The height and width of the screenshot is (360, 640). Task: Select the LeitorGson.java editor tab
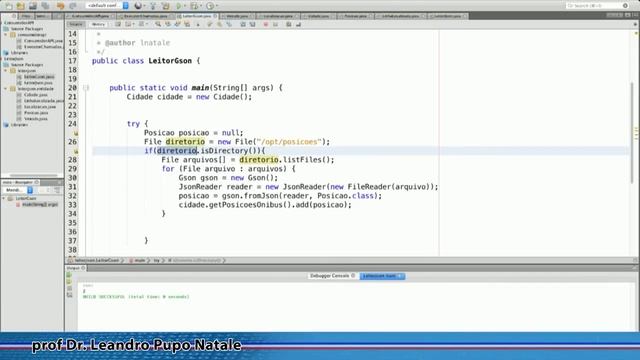[x=197, y=16]
